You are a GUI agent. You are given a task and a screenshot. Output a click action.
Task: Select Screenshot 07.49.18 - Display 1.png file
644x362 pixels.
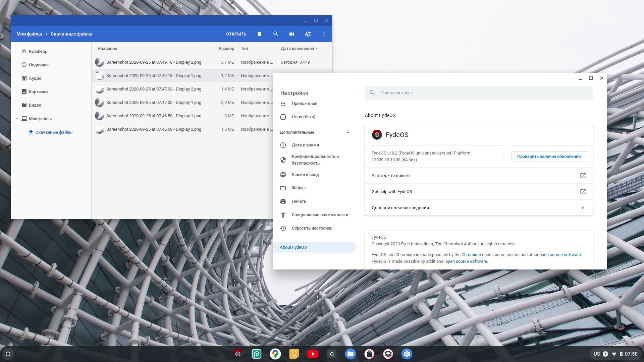182,75
